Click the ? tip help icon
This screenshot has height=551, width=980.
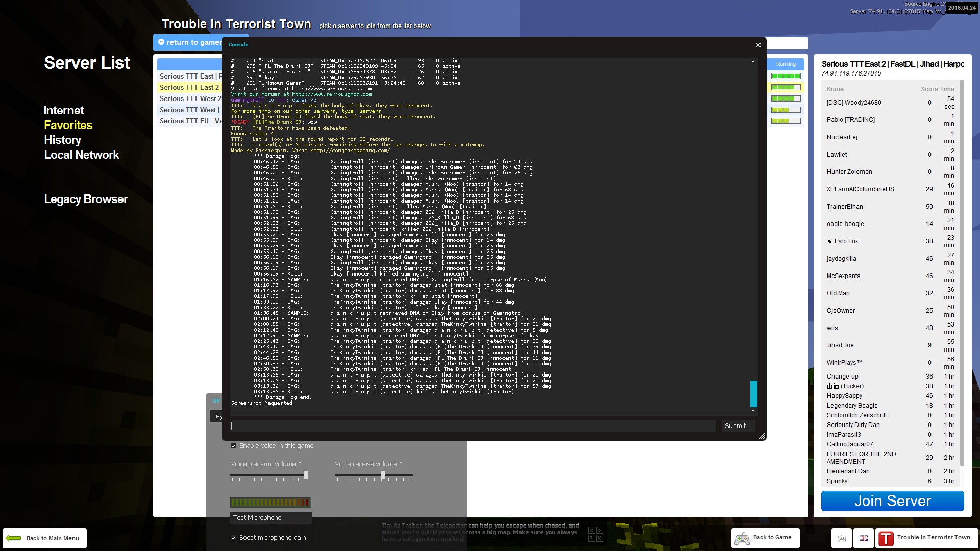pyautogui.click(x=592, y=538)
